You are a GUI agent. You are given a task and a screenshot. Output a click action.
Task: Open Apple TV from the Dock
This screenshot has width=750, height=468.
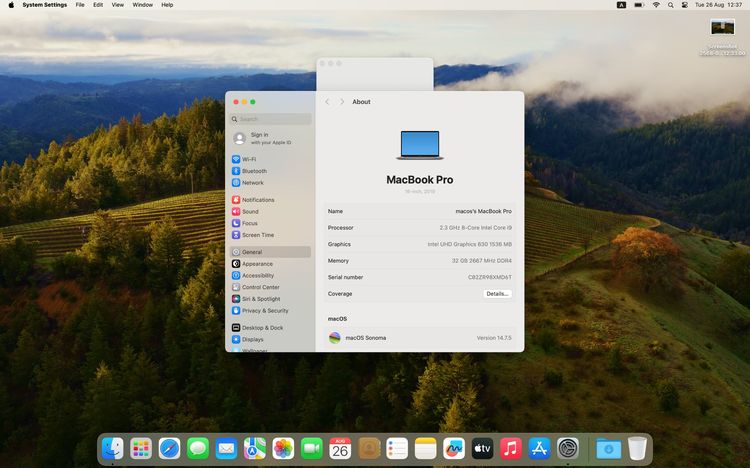pos(483,449)
